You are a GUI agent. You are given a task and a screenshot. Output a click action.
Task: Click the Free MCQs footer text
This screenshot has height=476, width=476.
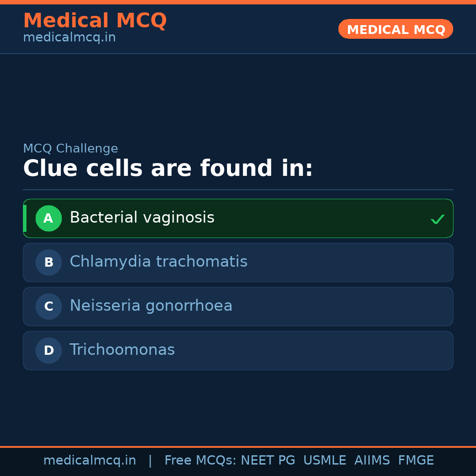[x=200, y=461]
